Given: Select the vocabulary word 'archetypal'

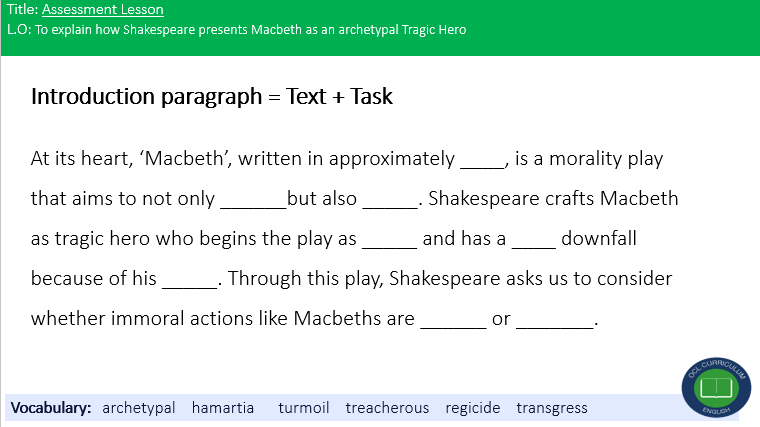Looking at the screenshot, I should click(139, 408).
